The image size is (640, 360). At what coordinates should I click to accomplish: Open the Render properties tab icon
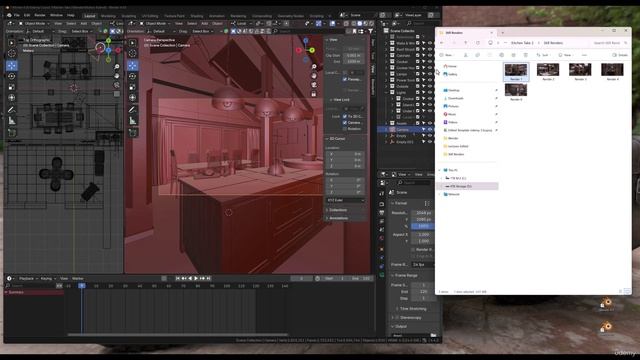(x=382, y=204)
